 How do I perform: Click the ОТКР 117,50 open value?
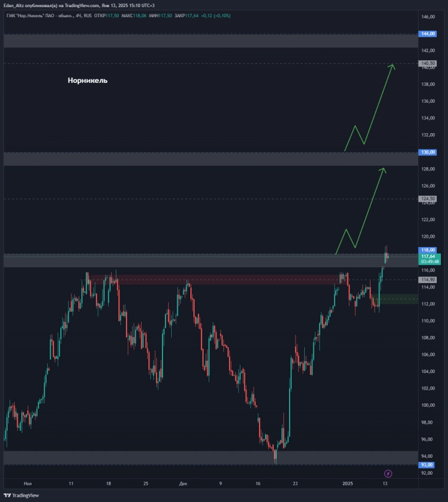[x=106, y=16]
